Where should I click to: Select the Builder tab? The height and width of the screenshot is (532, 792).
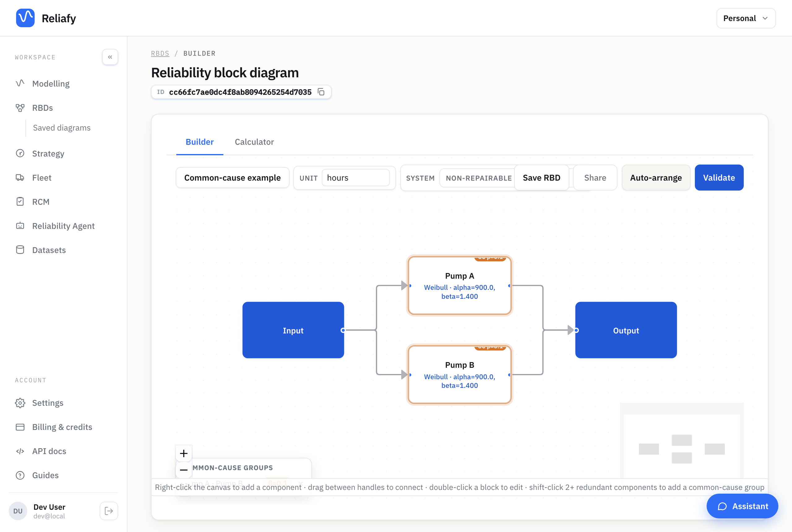pyautogui.click(x=200, y=142)
